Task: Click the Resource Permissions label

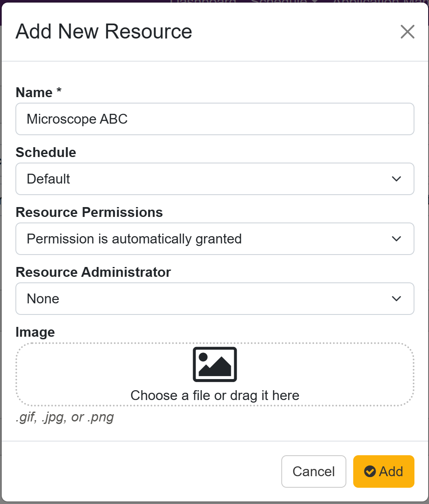Action: click(x=89, y=212)
